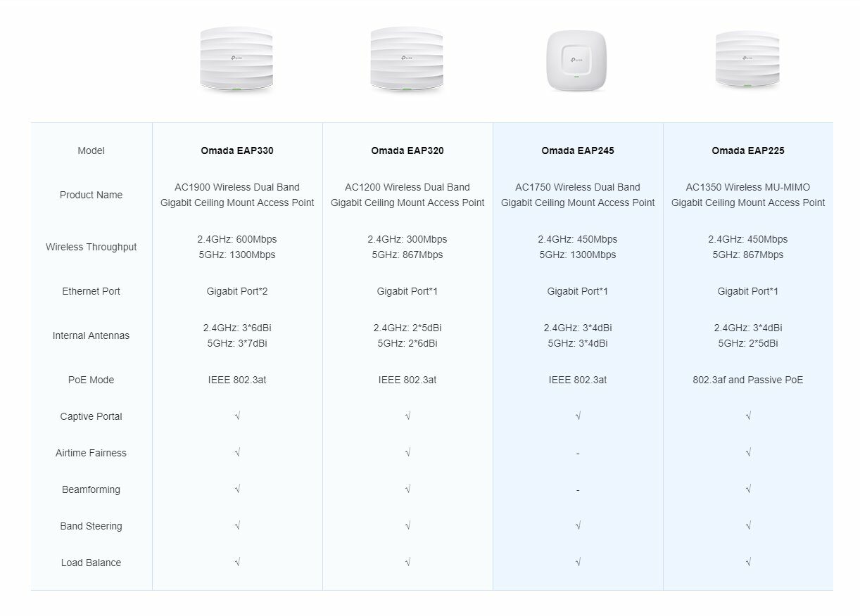Viewport: 860px width, 616px height.
Task: Click the Gigabit Port*2 cell
Action: (x=237, y=291)
